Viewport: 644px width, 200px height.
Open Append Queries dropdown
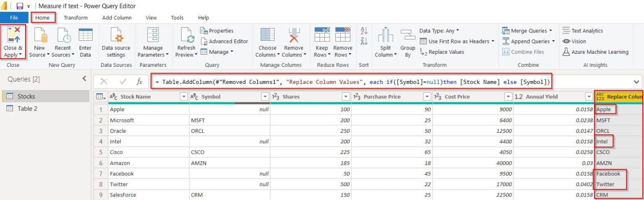(x=528, y=41)
